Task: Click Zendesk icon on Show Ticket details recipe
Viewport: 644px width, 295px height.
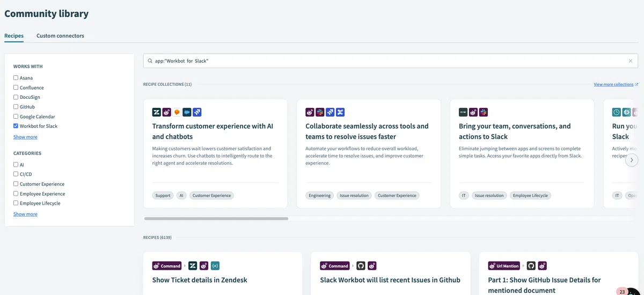Action: click(193, 265)
